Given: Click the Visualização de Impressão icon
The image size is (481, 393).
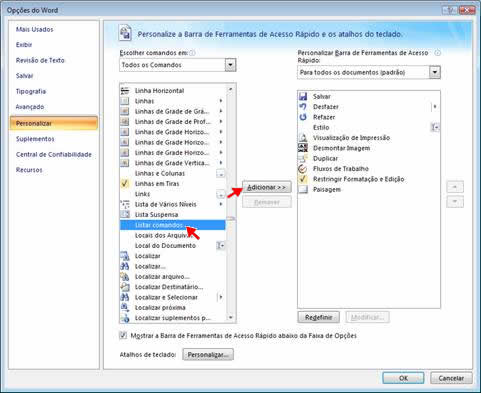Looking at the screenshot, I should coord(303,138).
